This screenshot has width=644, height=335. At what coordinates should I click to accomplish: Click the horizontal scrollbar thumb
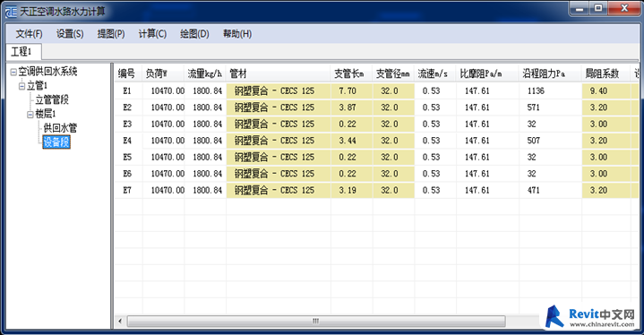pos(316,321)
